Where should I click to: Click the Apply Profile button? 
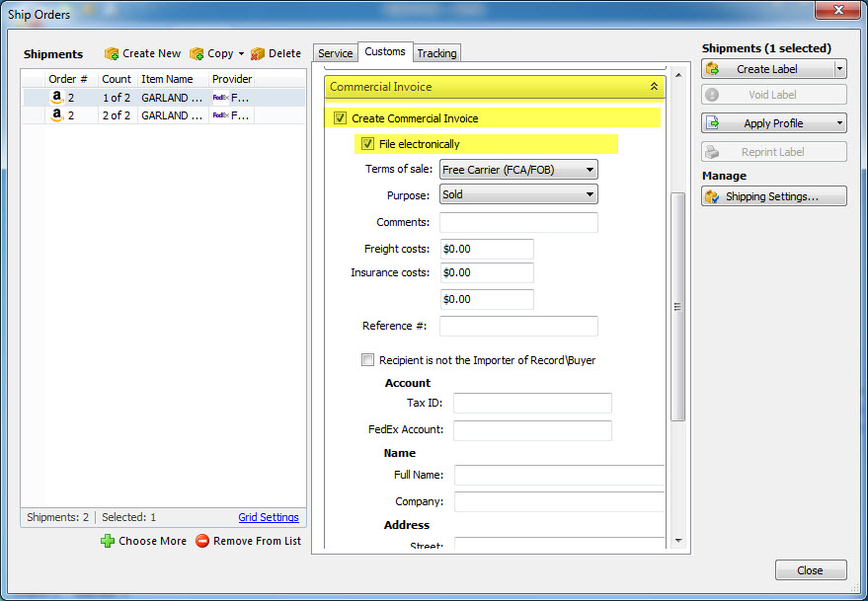click(x=766, y=123)
